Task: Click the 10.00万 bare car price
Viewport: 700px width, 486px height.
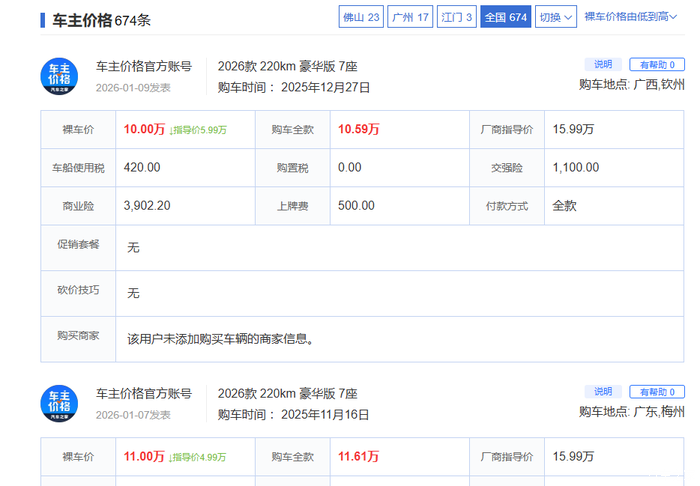Action: coord(143,129)
